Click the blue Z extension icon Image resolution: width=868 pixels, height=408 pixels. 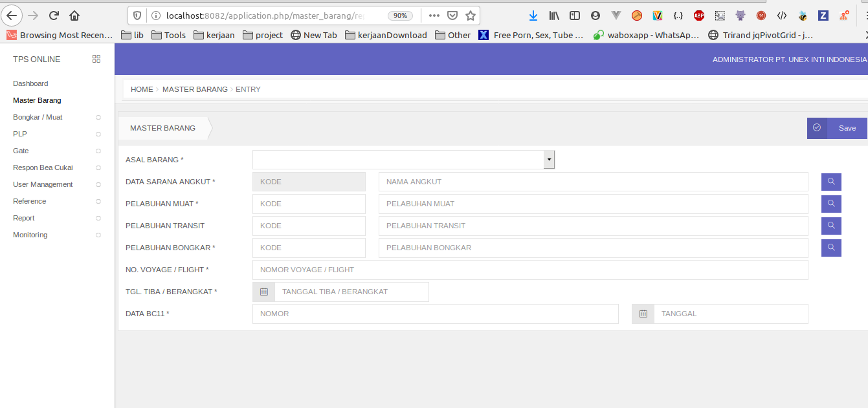click(823, 16)
